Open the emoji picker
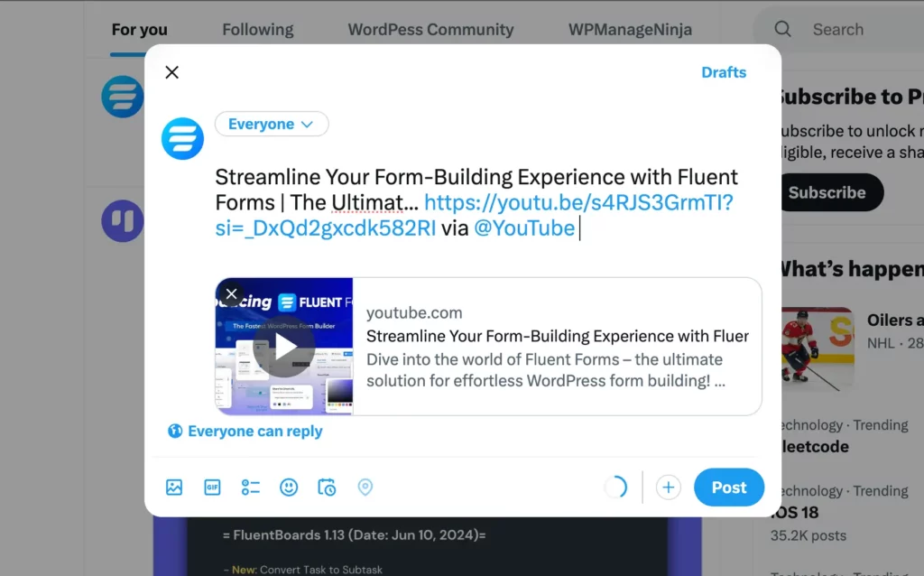This screenshot has width=924, height=576. click(288, 487)
